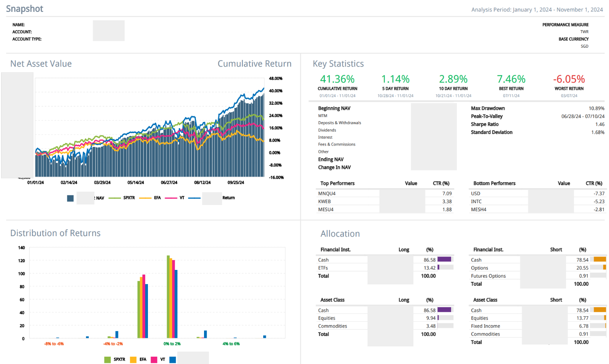Click the Fixed Income percentage 6.78
Image resolution: width=609 pixels, height=364 pixels.
click(x=584, y=326)
